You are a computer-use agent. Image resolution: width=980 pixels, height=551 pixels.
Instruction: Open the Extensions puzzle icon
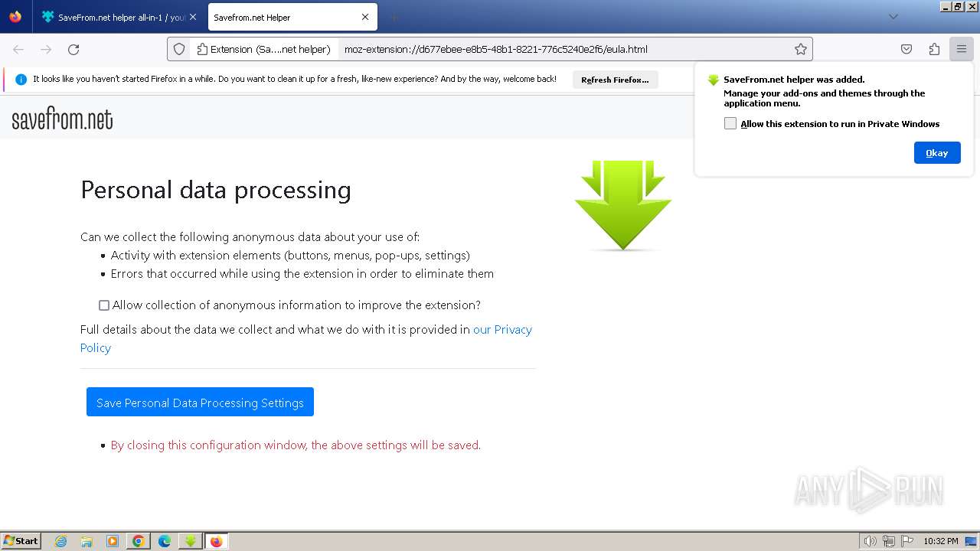934,49
